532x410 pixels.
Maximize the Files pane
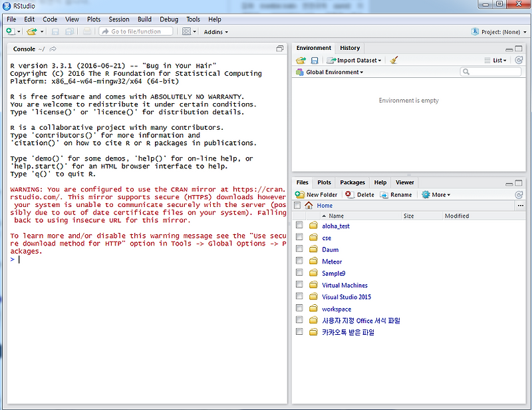coord(519,183)
